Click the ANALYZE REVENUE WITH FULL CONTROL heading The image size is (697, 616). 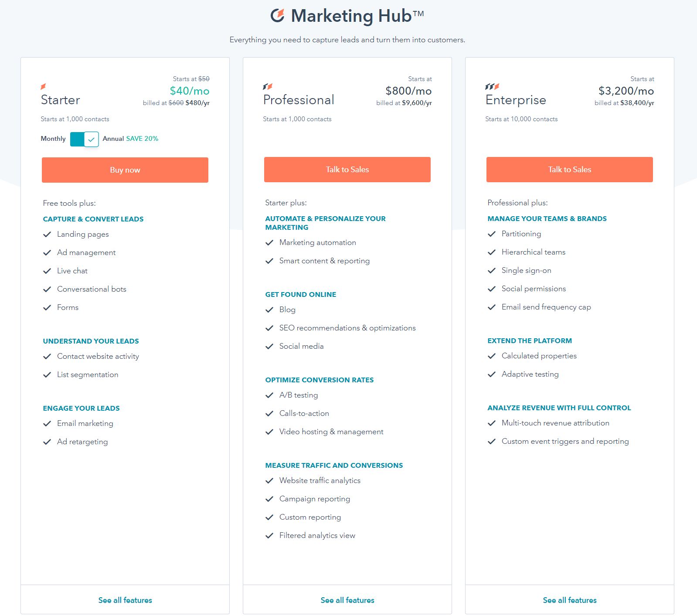[x=559, y=408]
